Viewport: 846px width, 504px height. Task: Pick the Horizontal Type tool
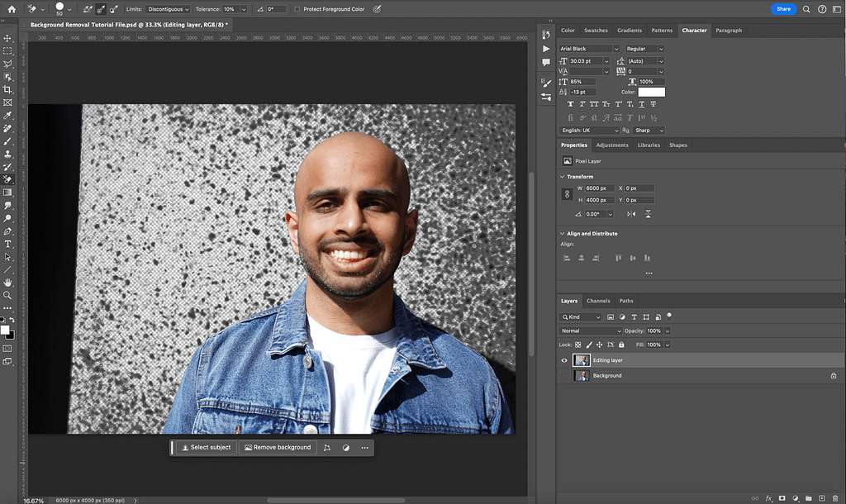point(8,244)
